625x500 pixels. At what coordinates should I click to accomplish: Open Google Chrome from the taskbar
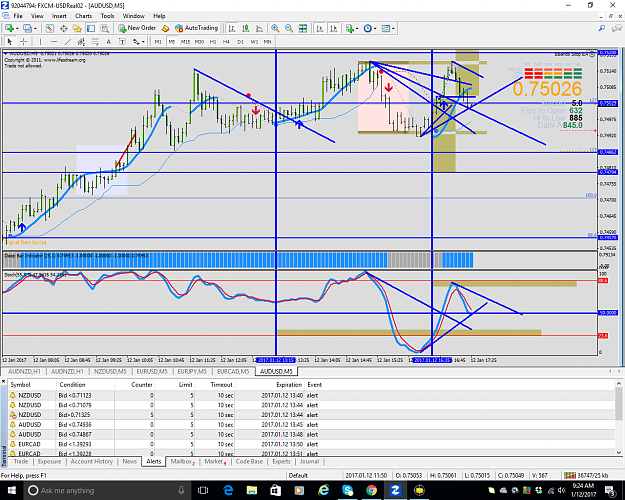pyautogui.click(x=371, y=490)
